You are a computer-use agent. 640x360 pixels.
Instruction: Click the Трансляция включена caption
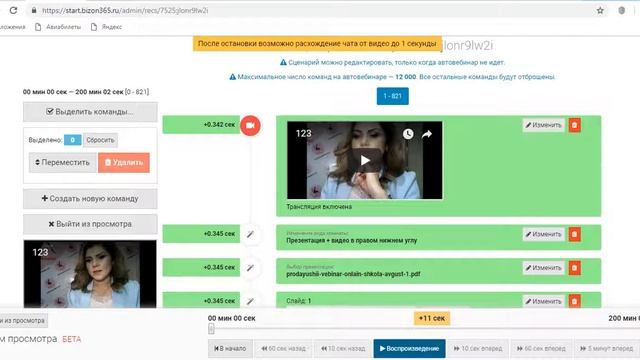tap(319, 207)
